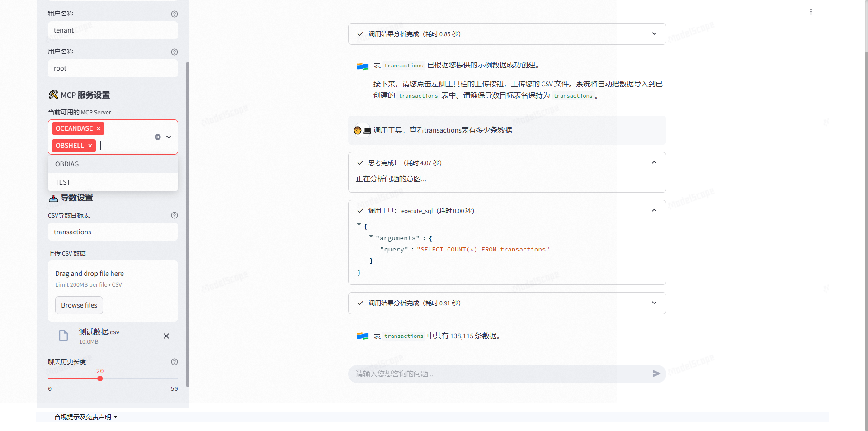Click the help icon beside 用户名称

point(175,52)
